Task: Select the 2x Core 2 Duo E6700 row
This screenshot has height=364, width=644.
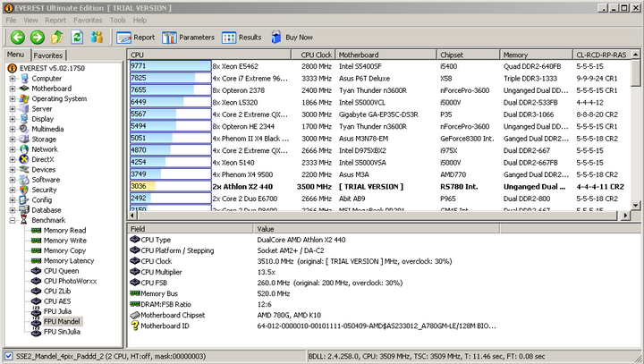Action: 379,199
